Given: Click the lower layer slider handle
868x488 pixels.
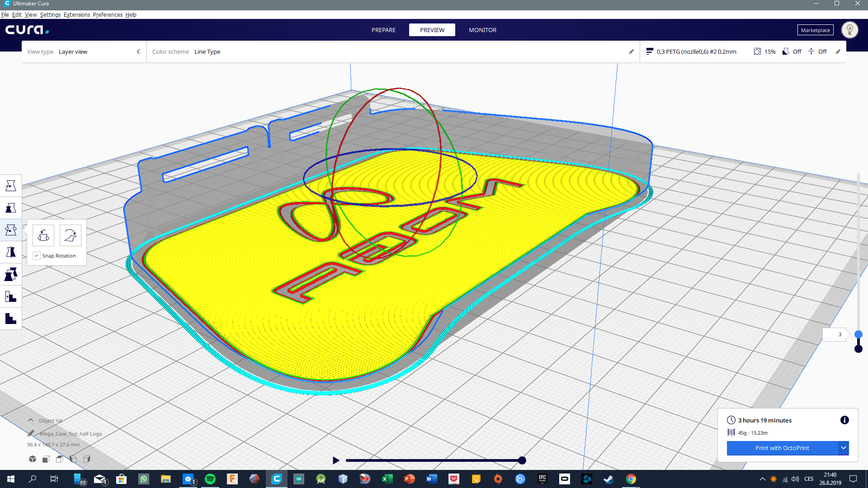Looking at the screenshot, I should (x=859, y=349).
